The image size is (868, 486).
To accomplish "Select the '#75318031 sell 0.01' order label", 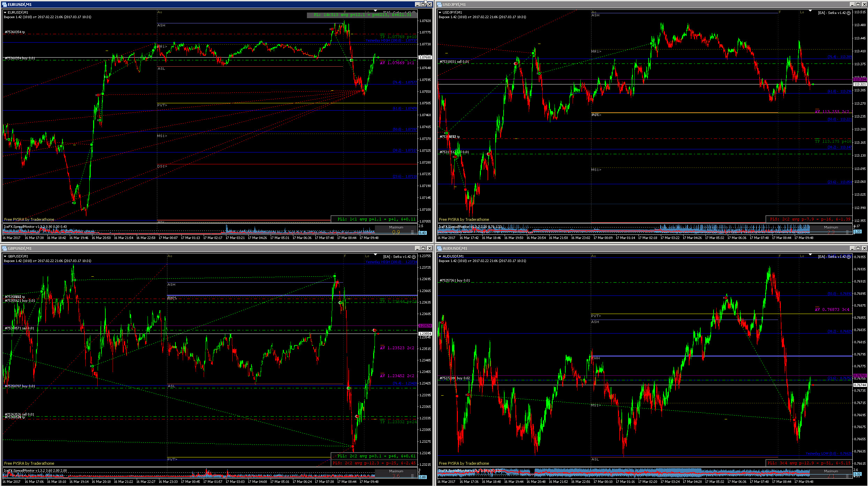I will click(454, 62).
